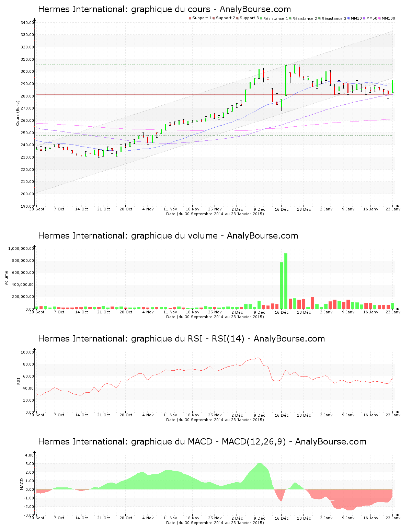Click '7 Oct' date on RSI chart axis
The width and height of the screenshot is (412, 532).
point(59,415)
